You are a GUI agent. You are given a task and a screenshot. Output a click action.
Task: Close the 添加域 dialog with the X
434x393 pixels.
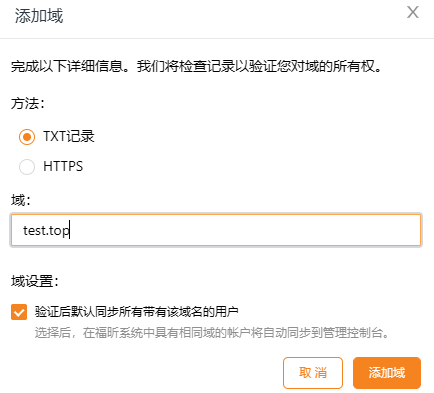tap(413, 12)
